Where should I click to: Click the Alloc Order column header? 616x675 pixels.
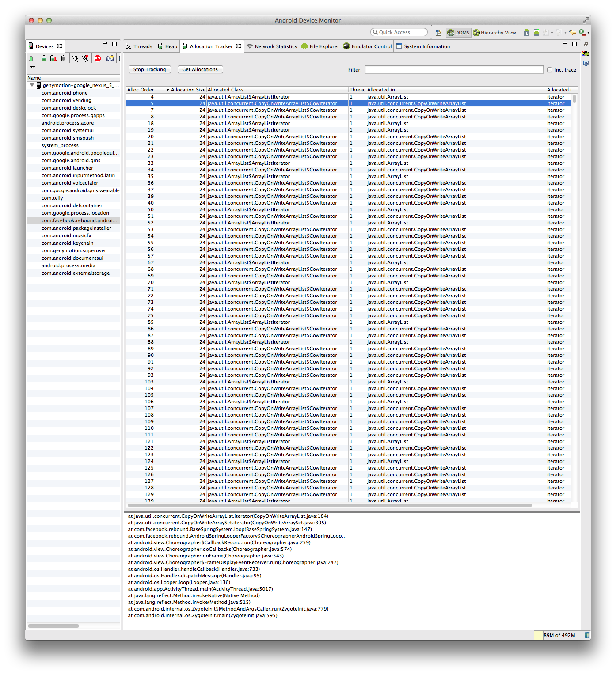140,90
